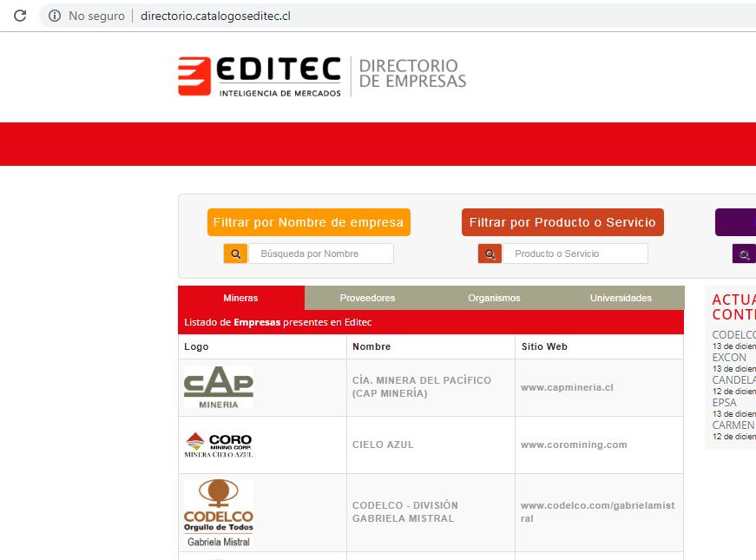Select the Codelco Gabriela Mistral logo
This screenshot has height=560, width=756.
[x=219, y=513]
